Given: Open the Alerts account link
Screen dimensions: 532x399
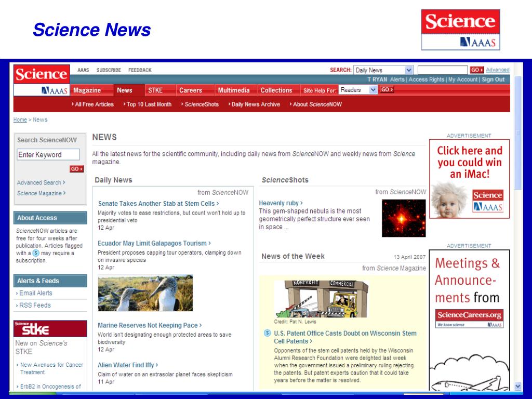Looking at the screenshot, I should 397,79.
